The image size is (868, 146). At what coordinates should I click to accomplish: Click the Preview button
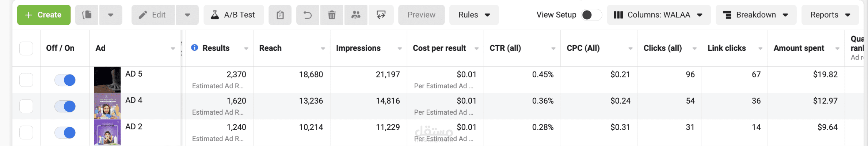point(421,15)
